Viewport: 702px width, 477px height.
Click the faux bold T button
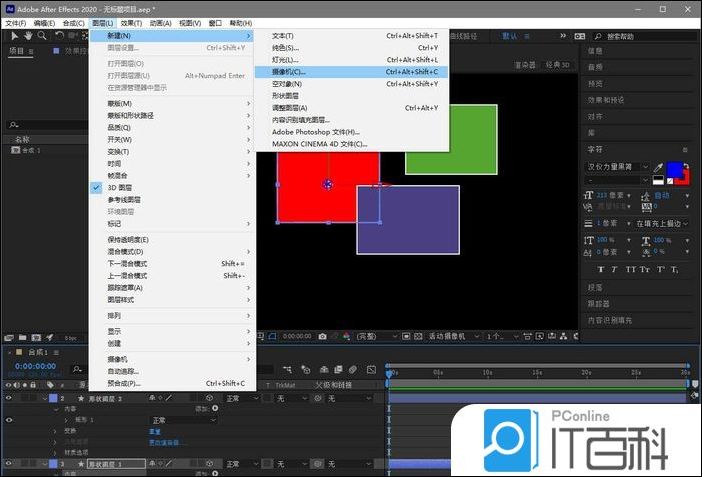coord(599,268)
